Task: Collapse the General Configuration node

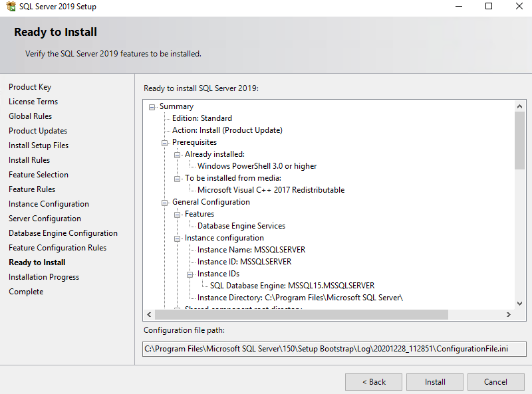Action: point(164,203)
